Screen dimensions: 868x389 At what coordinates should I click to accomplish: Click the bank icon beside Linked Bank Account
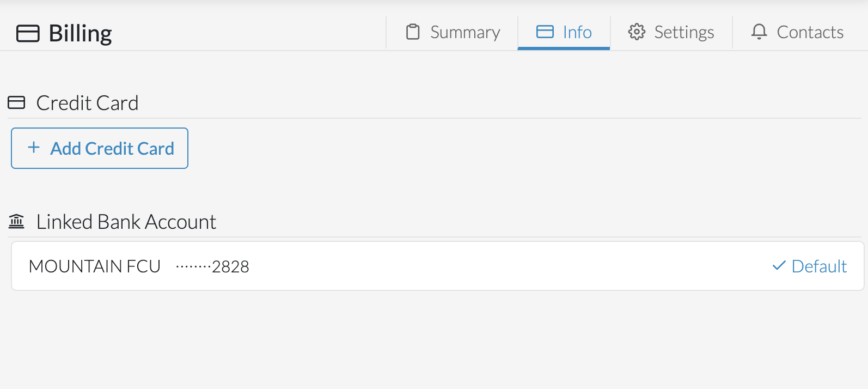[16, 221]
